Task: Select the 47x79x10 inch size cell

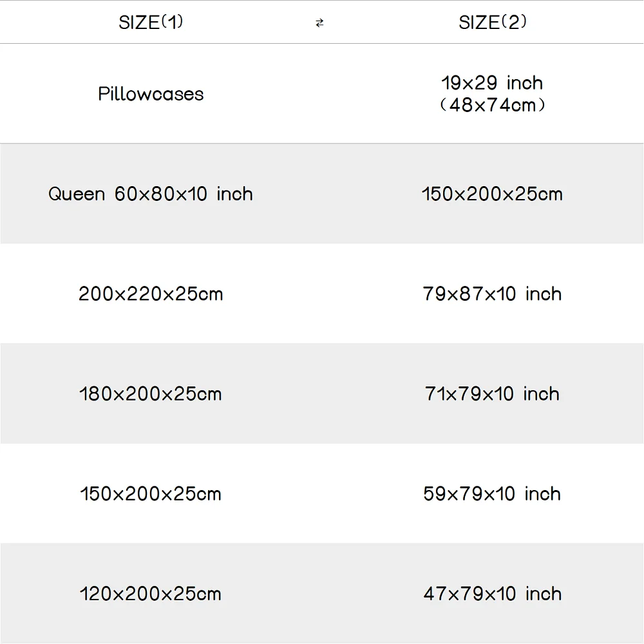Action: (x=492, y=594)
